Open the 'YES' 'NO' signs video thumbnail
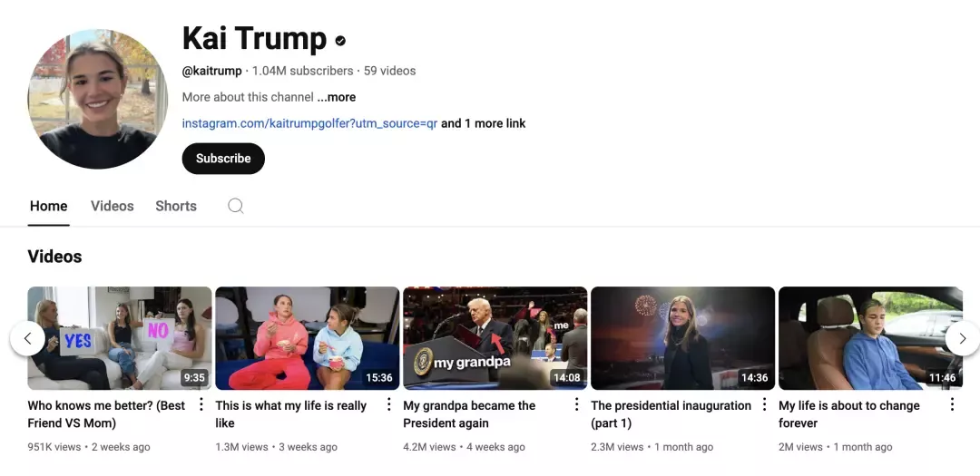 (x=120, y=338)
